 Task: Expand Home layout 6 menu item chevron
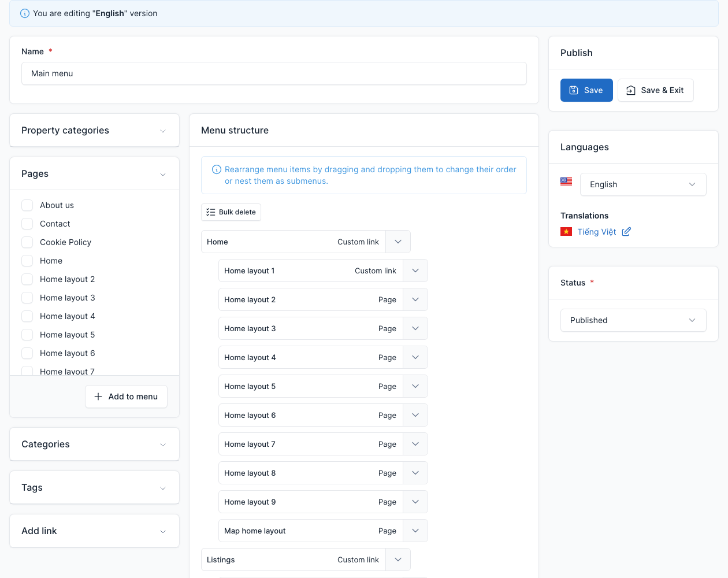pos(415,415)
